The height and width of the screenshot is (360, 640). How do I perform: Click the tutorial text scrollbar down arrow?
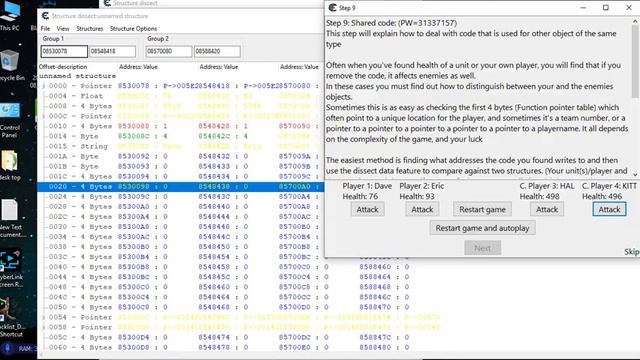(635, 175)
